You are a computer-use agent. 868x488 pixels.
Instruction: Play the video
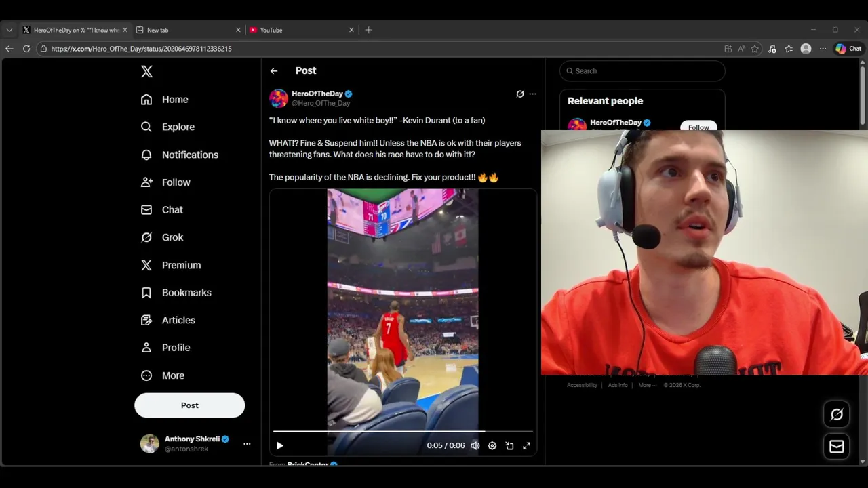279,445
